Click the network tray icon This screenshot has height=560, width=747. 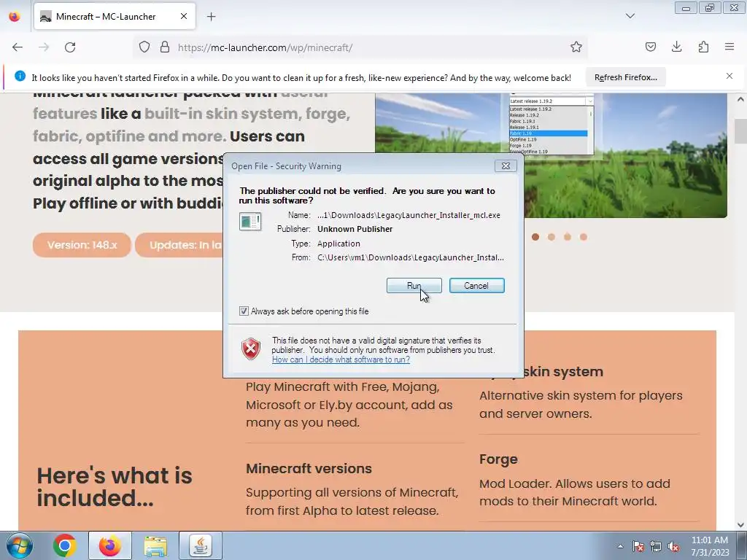pyautogui.click(x=656, y=546)
